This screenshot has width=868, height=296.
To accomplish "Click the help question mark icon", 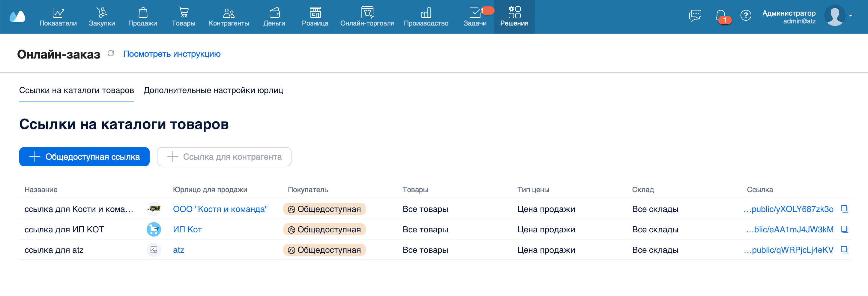I will [745, 16].
